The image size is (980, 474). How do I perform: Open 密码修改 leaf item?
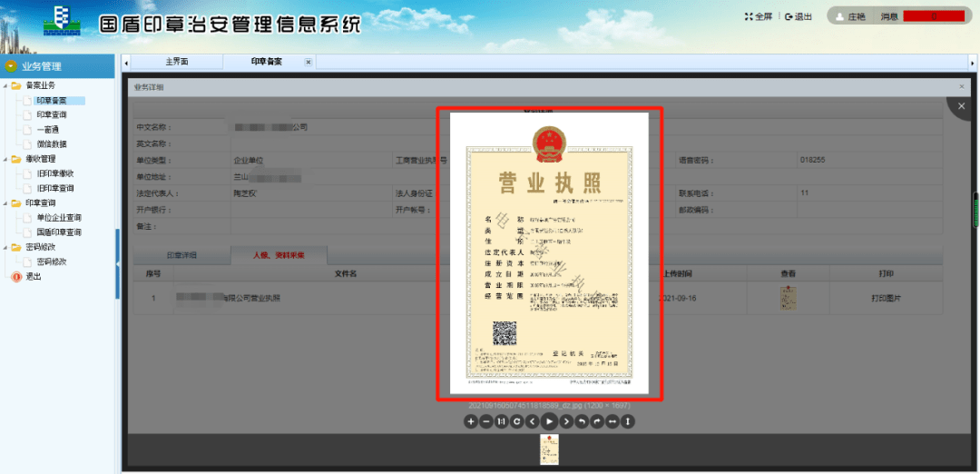51,262
